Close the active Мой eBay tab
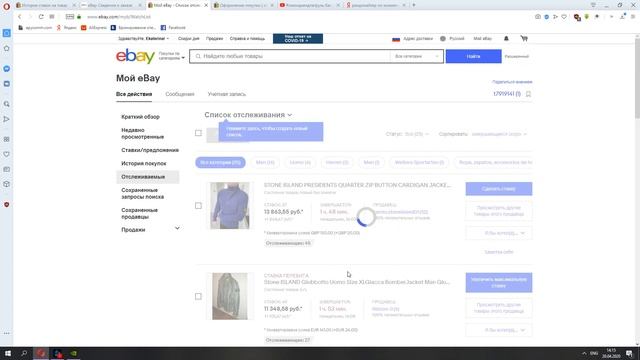Screen dimensions: 640x360 206,5
